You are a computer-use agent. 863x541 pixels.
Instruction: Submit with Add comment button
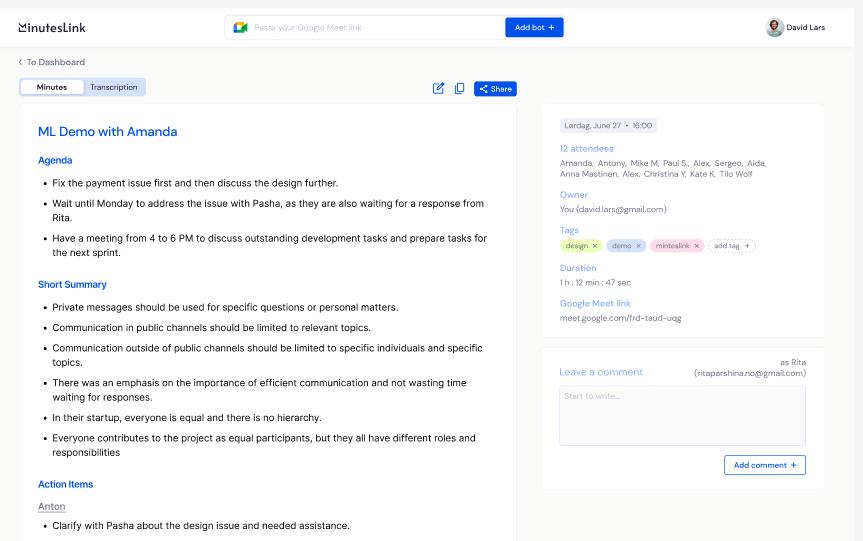click(x=765, y=465)
